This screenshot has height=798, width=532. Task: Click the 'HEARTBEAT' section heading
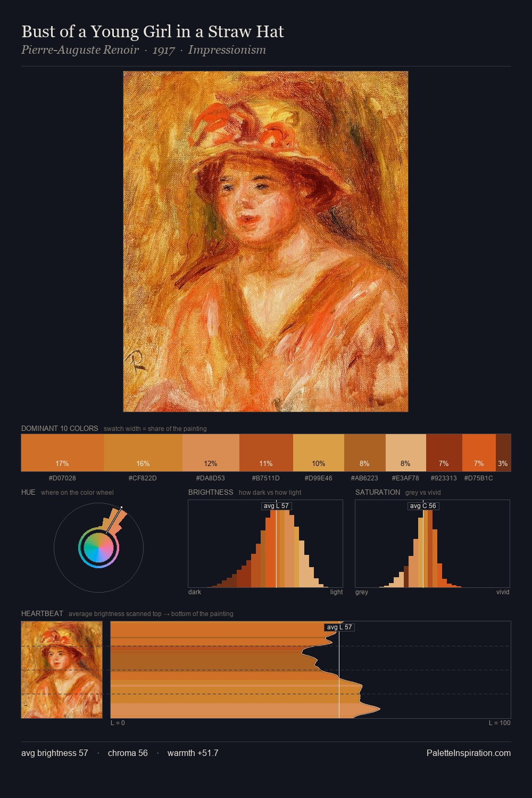pyautogui.click(x=42, y=613)
